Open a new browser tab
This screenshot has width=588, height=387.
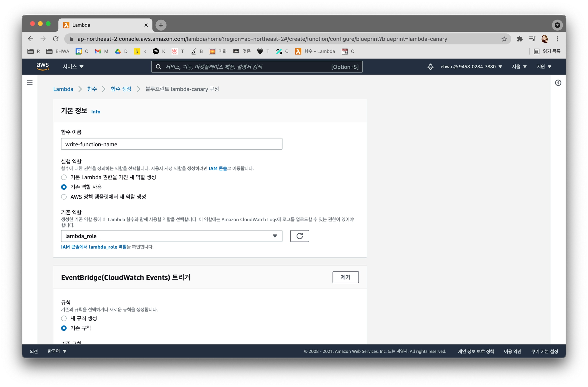(161, 25)
